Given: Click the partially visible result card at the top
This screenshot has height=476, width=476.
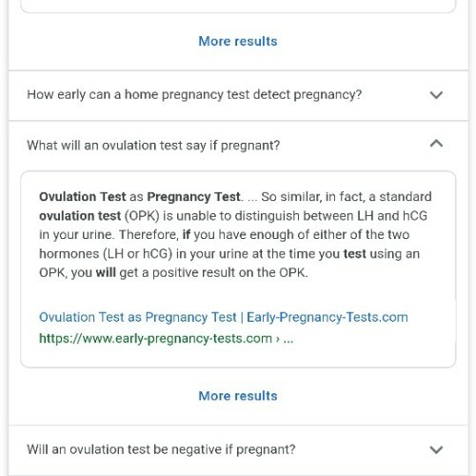Looking at the screenshot, I should tap(238, 7).
